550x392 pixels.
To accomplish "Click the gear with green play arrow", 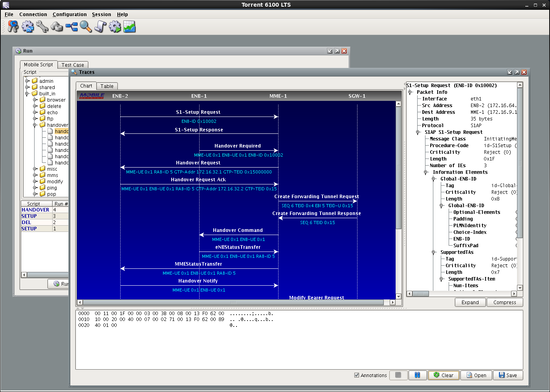I will coord(115,27).
